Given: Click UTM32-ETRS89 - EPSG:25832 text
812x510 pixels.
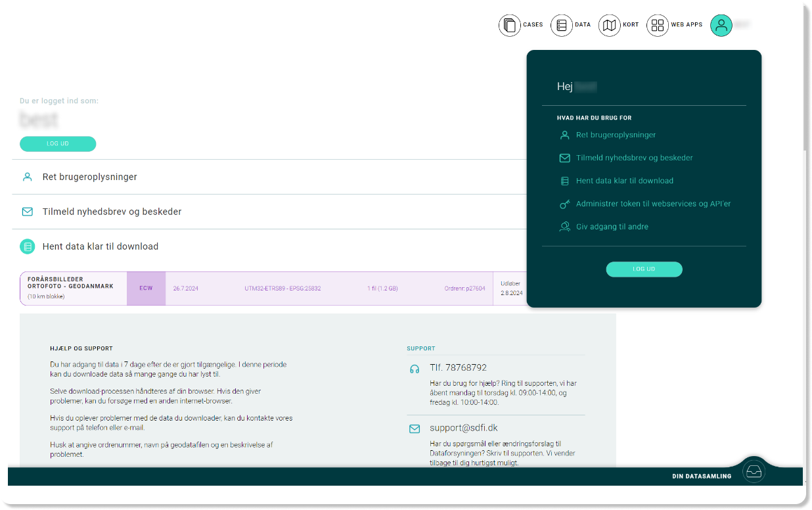Looking at the screenshot, I should [x=282, y=289].
